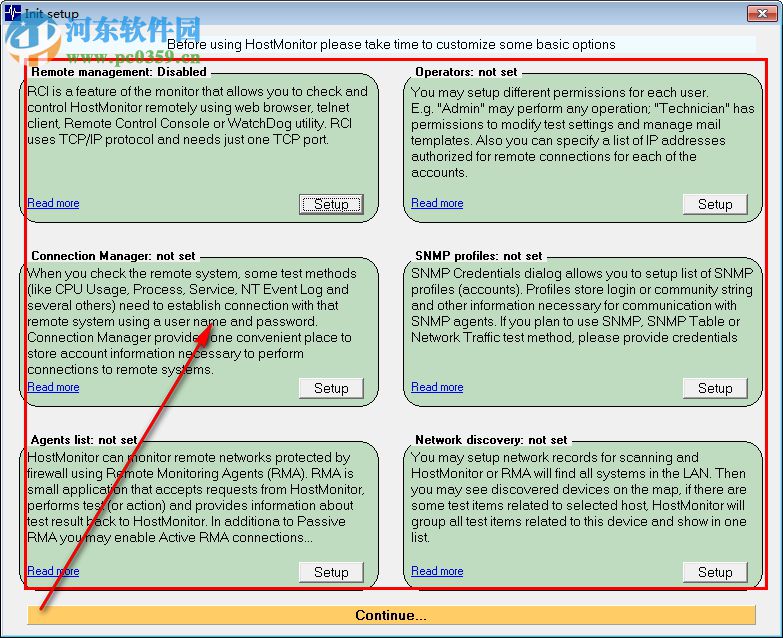Open Setup for Connection Manager

click(x=331, y=388)
